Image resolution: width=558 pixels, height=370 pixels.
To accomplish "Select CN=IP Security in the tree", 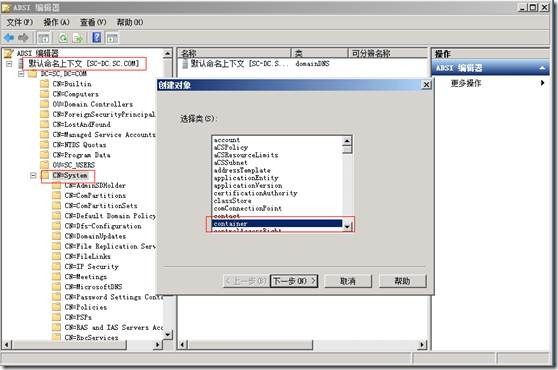I will click(91, 266).
